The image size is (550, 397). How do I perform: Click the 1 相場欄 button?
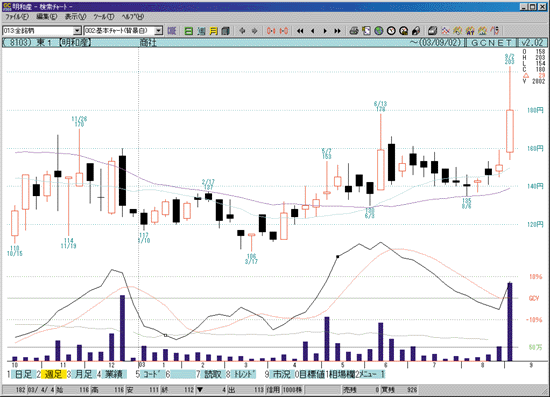tap(341, 374)
